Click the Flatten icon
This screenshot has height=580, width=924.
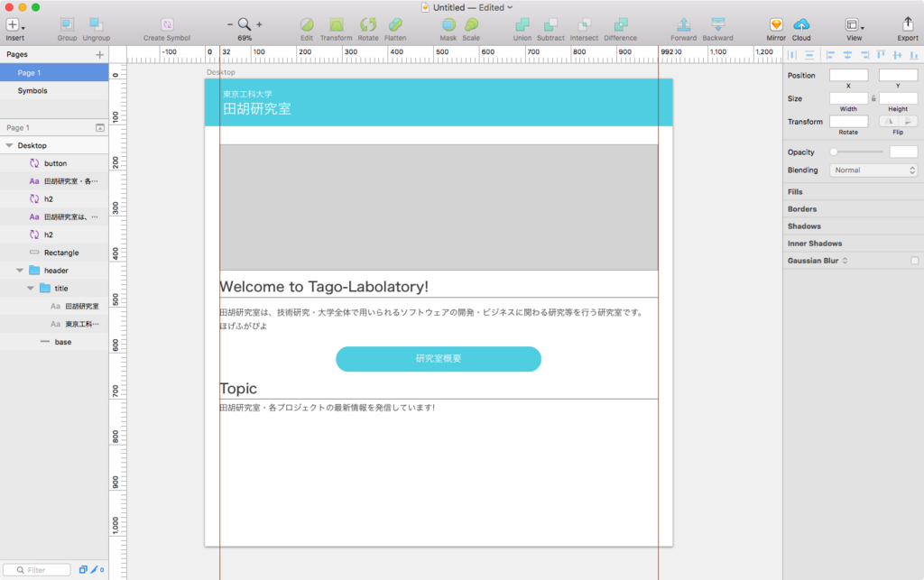395,24
